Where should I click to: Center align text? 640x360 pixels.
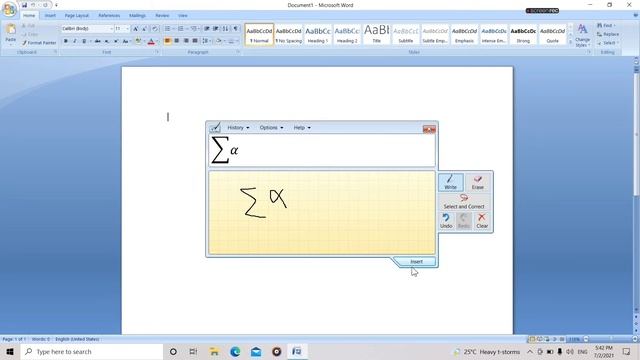point(177,41)
